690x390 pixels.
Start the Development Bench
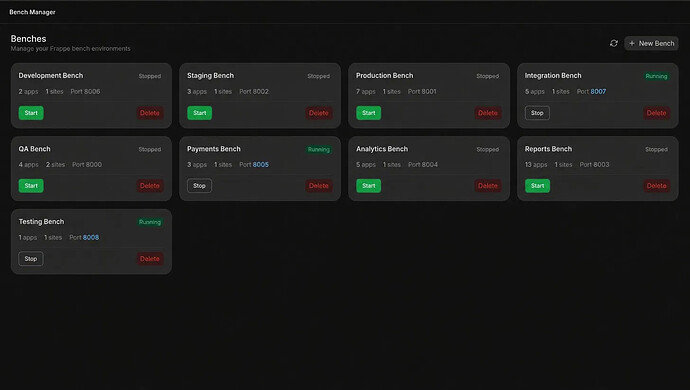point(31,113)
